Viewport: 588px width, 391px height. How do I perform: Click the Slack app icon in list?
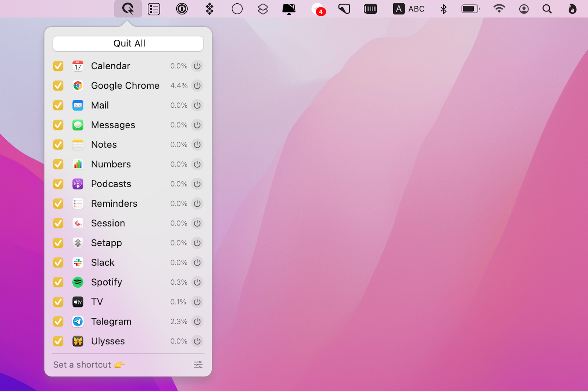tap(78, 263)
